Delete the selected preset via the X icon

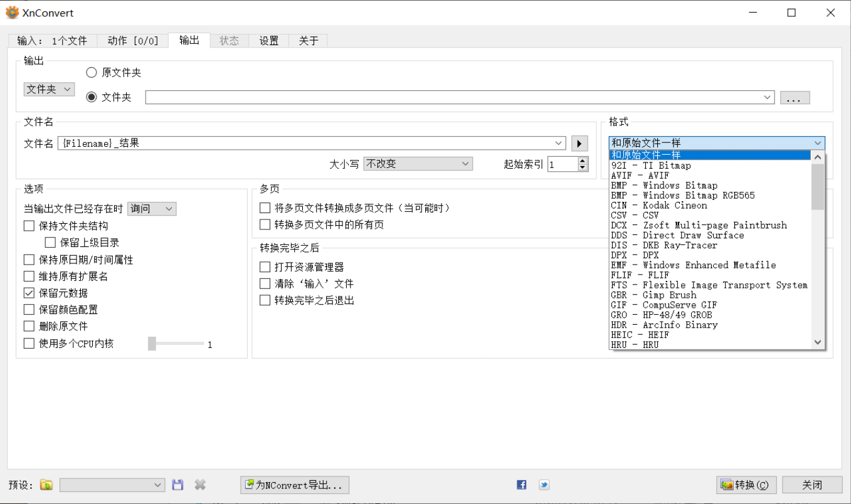[199, 485]
